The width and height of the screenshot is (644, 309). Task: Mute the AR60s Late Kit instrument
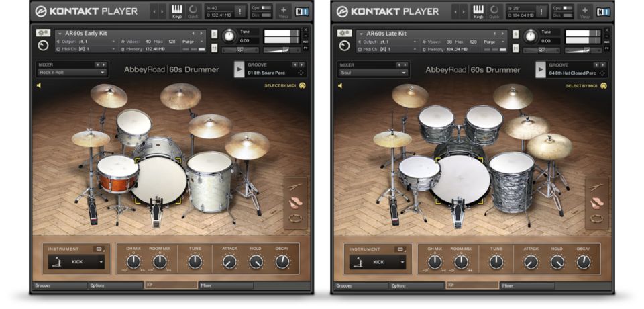[516, 48]
